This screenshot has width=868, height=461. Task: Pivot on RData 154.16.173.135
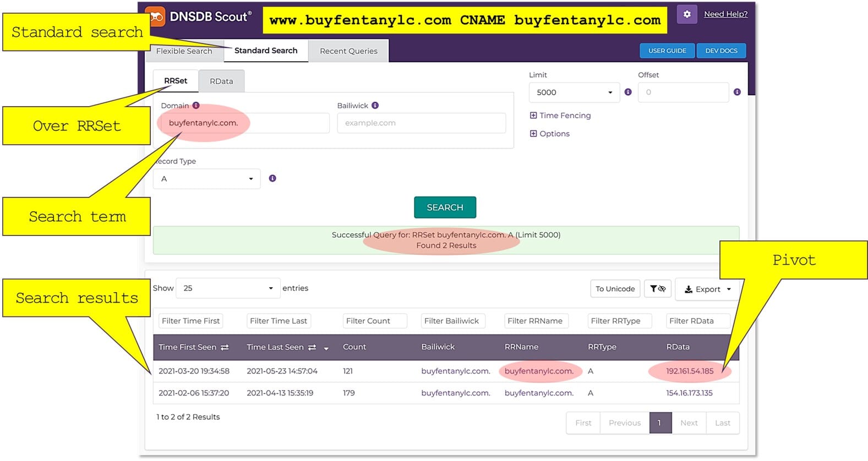[x=689, y=393]
